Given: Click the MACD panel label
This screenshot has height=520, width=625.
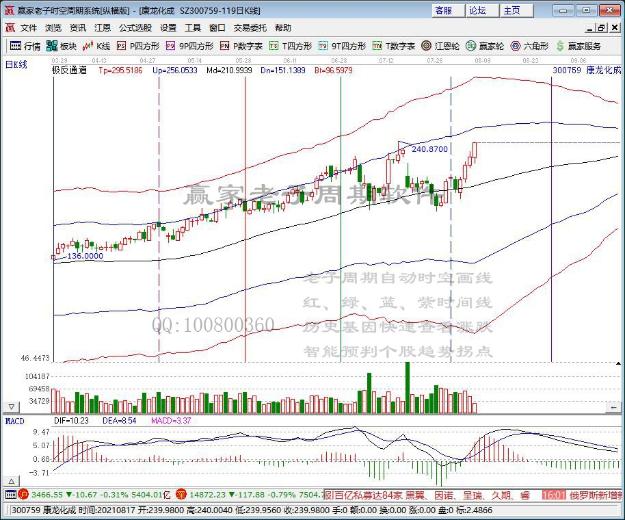Looking at the screenshot, I should 14,421.
